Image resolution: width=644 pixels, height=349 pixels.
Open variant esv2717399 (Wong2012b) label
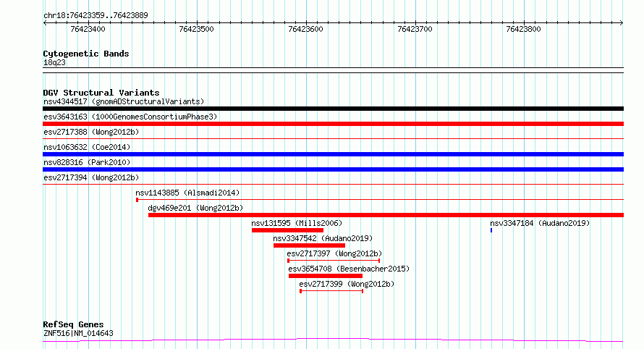347,284
